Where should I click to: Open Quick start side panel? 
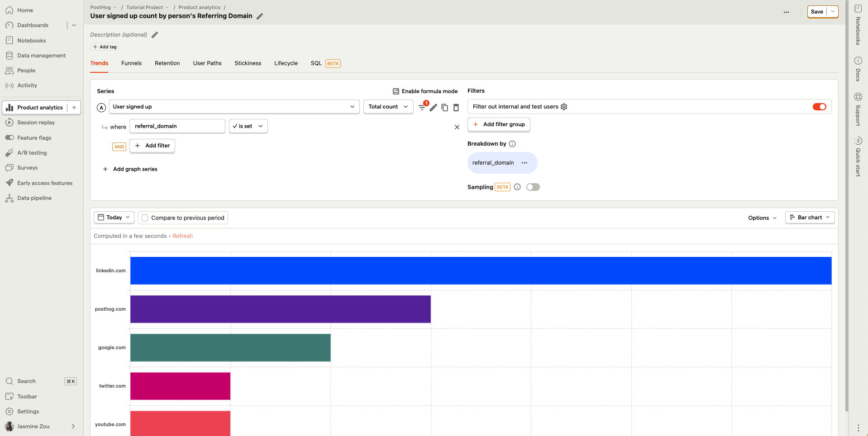tap(858, 156)
